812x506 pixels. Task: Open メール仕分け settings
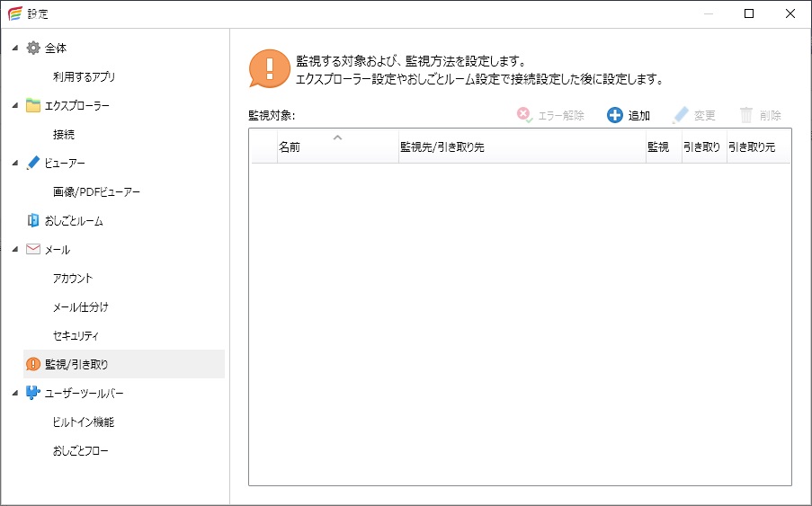[81, 306]
